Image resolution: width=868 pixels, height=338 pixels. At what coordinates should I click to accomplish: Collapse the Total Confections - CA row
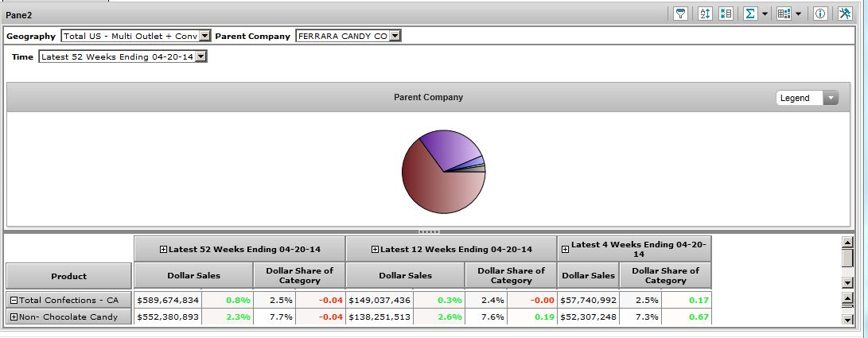[x=14, y=300]
